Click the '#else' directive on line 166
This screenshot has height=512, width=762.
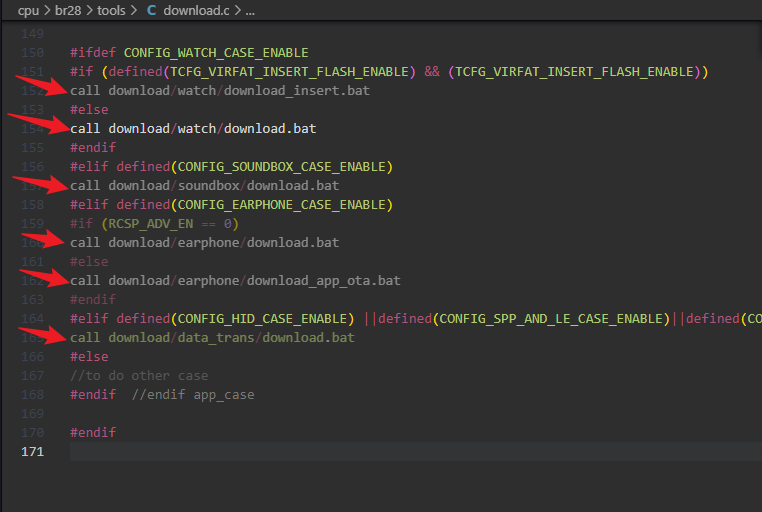pos(89,356)
